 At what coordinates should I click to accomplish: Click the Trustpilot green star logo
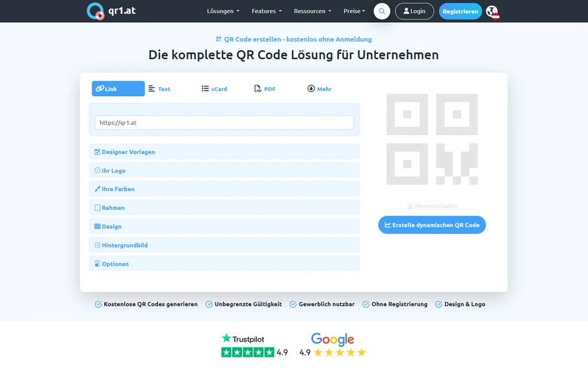coord(226,339)
